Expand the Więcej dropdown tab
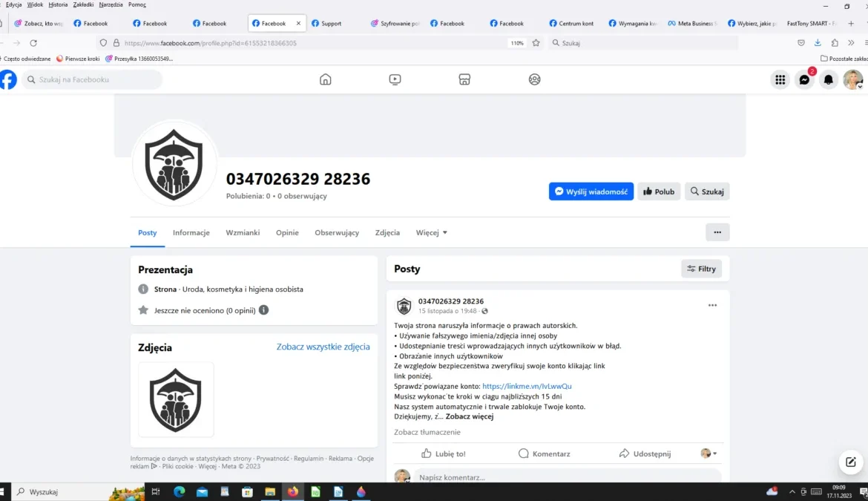The width and height of the screenshot is (868, 501). coord(431,232)
